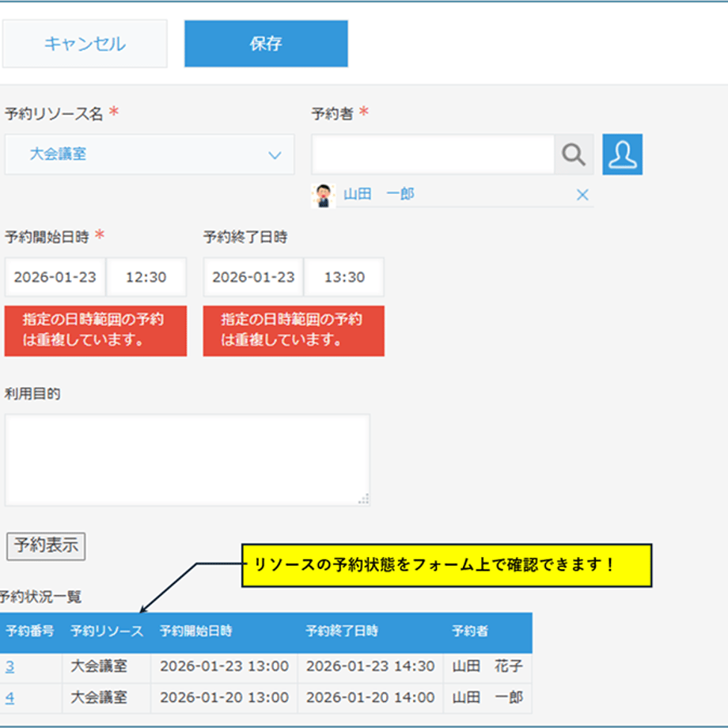The image size is (728, 728).
Task: Click the 山田 一郎 user name link
Action: [379, 194]
